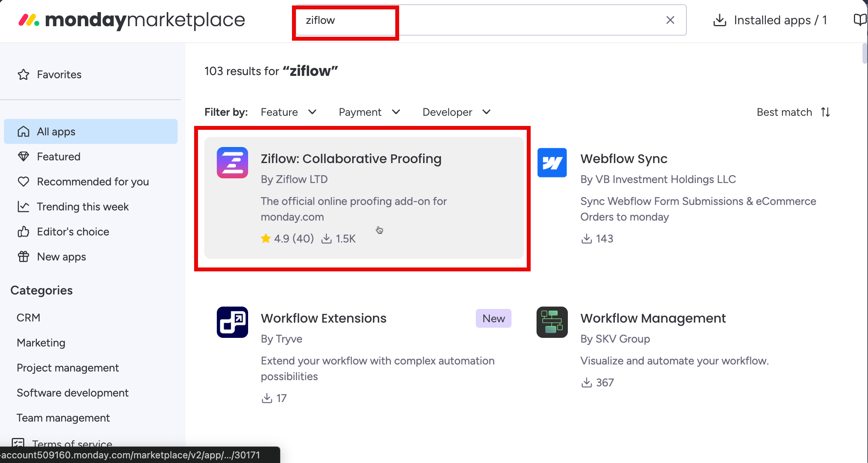Open Editor's choice section
Viewport: 868px width, 463px height.
[x=73, y=231]
